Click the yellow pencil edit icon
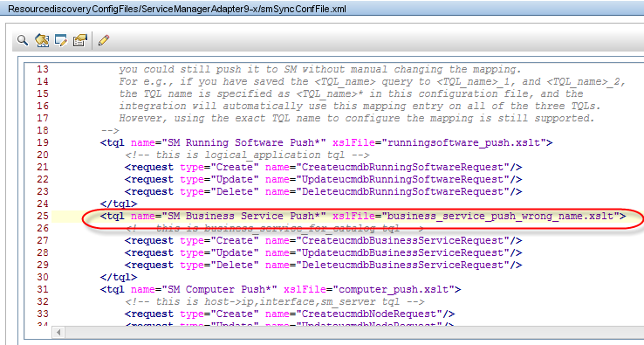 (104, 40)
